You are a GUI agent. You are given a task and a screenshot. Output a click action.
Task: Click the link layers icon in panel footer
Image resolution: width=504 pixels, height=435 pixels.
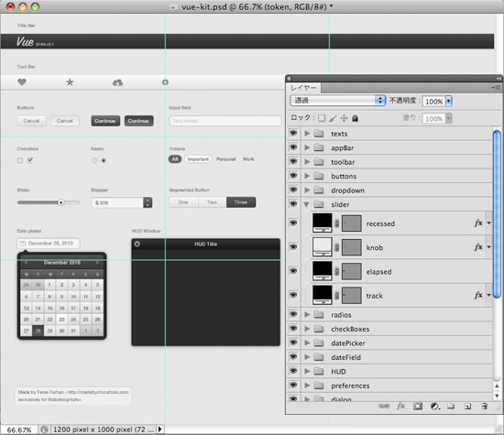tap(384, 407)
